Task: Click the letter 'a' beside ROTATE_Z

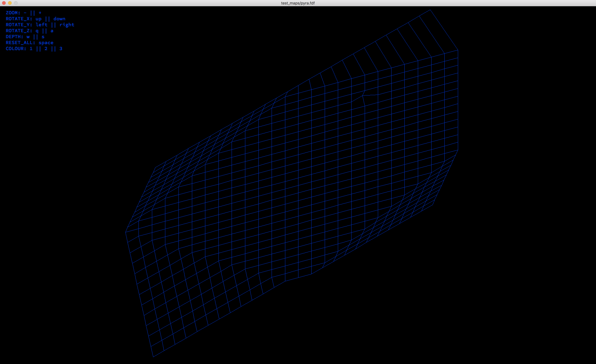Action: tap(52, 31)
